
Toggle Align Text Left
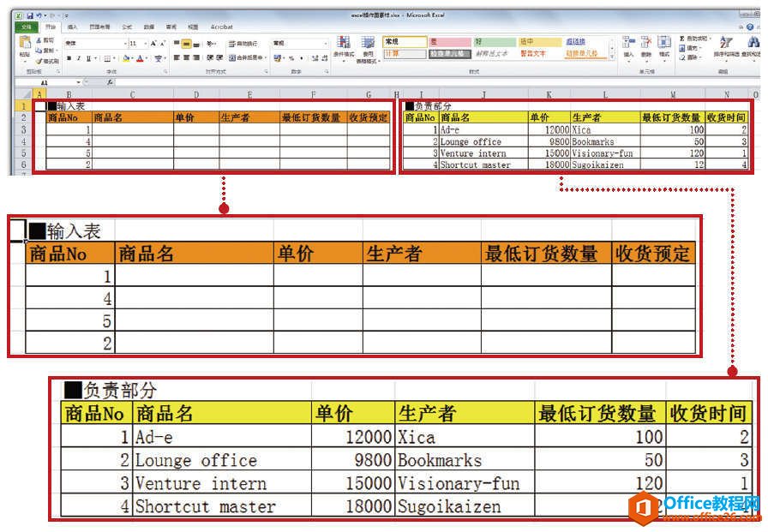coord(177,57)
